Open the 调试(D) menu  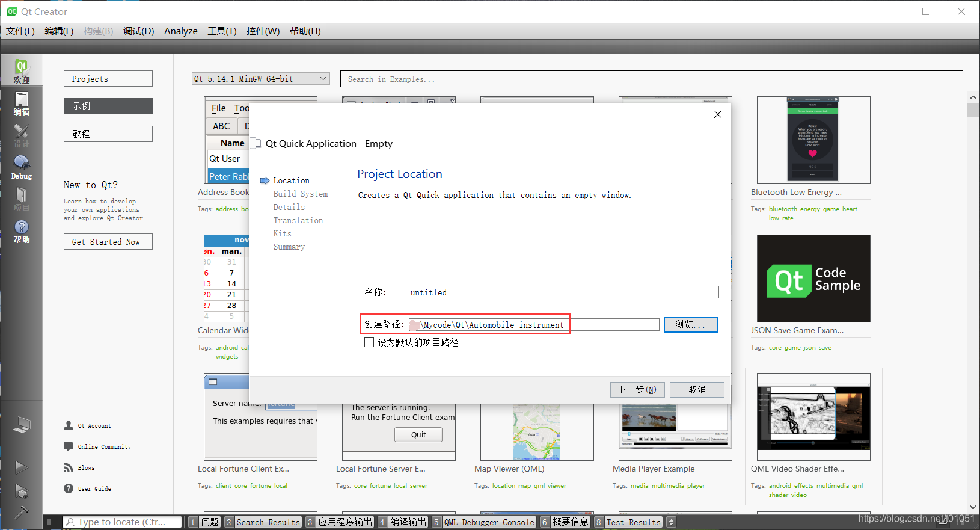[x=139, y=31]
